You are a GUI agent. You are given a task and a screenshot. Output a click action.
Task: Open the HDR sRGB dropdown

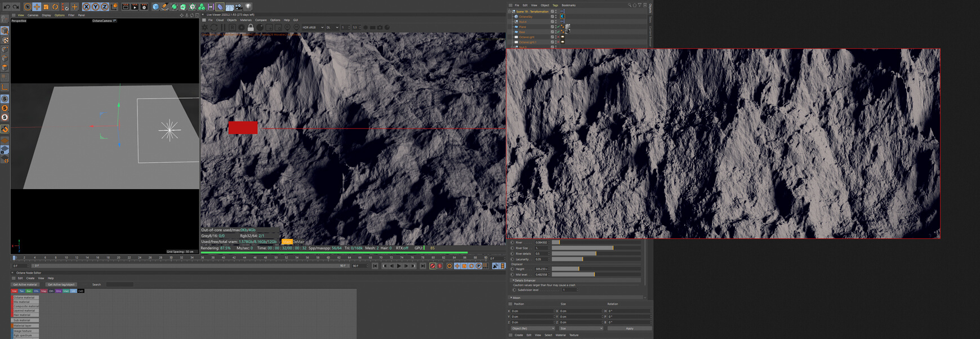[x=313, y=28]
